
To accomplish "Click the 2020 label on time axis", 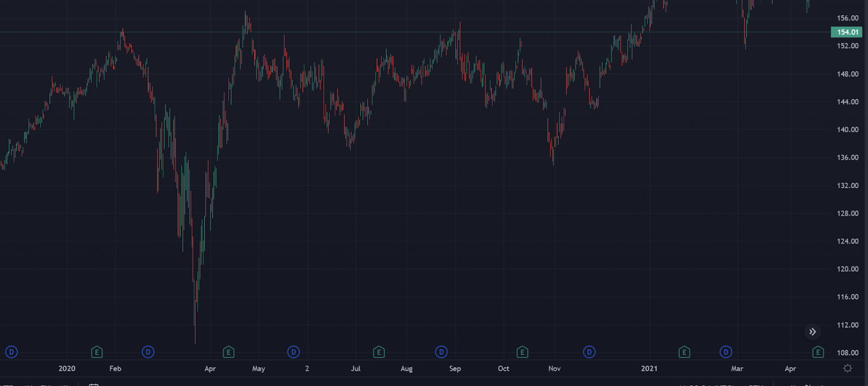I will (x=67, y=369).
